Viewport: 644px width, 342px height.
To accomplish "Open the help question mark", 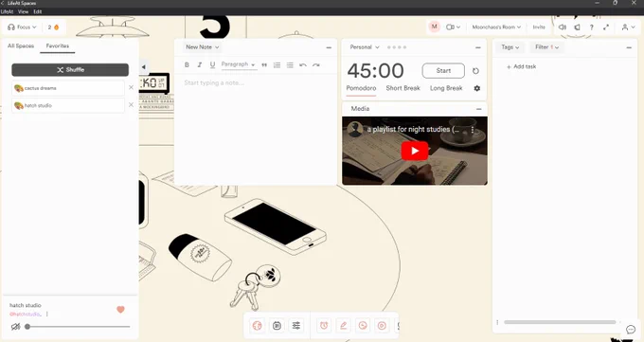I will [591, 27].
